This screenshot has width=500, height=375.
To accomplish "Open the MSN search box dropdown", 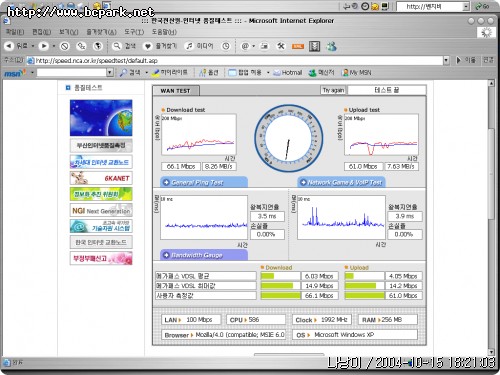I will pos(110,72).
